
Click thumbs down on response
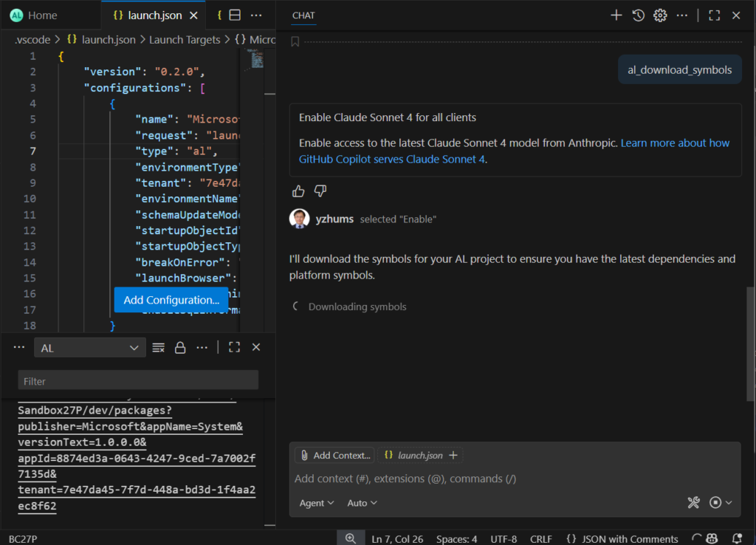(x=320, y=191)
